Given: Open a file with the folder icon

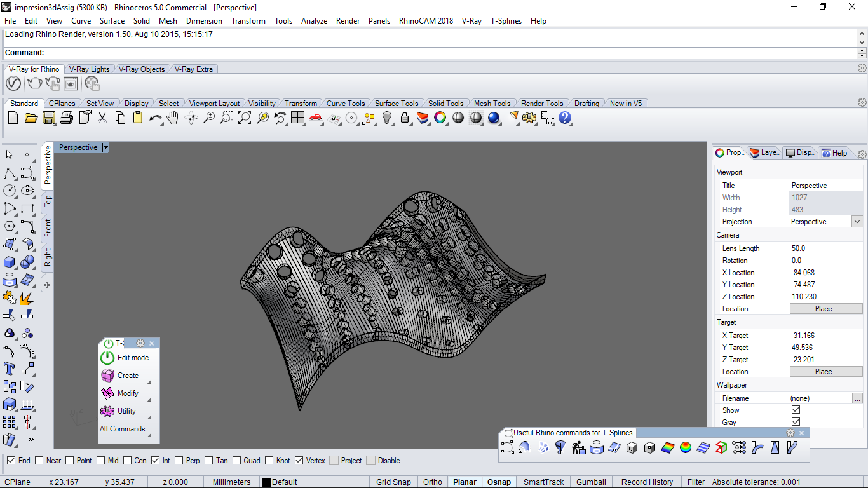Looking at the screenshot, I should pos(31,118).
